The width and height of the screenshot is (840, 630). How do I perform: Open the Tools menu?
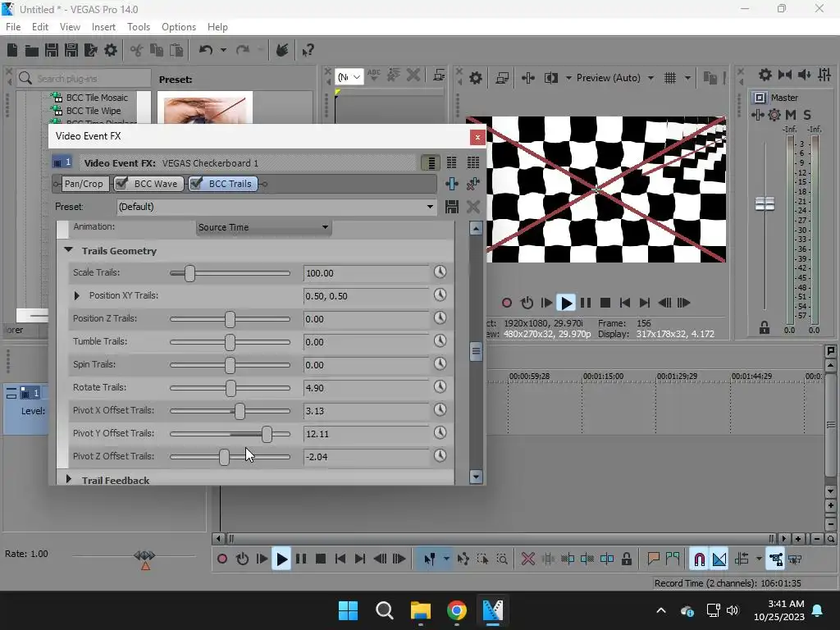138,27
